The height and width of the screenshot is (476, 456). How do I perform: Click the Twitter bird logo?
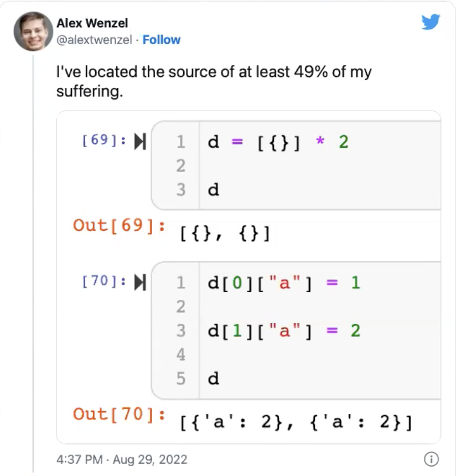431,22
